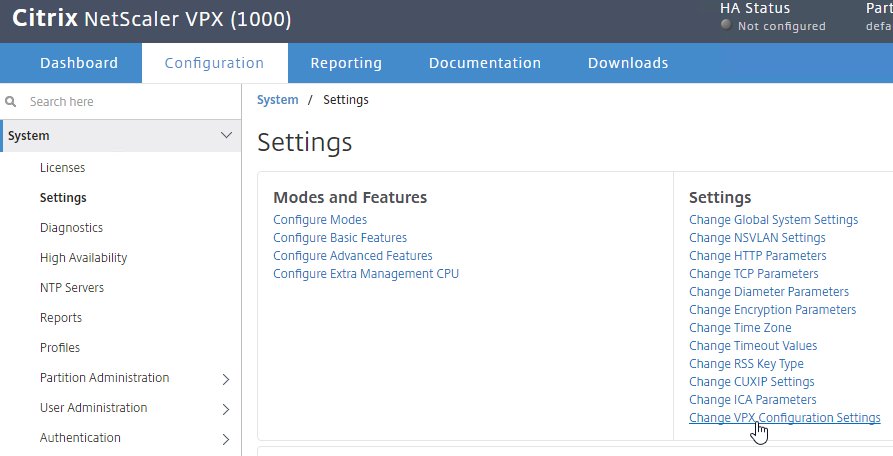
Task: Open Change NSVLAN Settings
Action: pyautogui.click(x=757, y=238)
